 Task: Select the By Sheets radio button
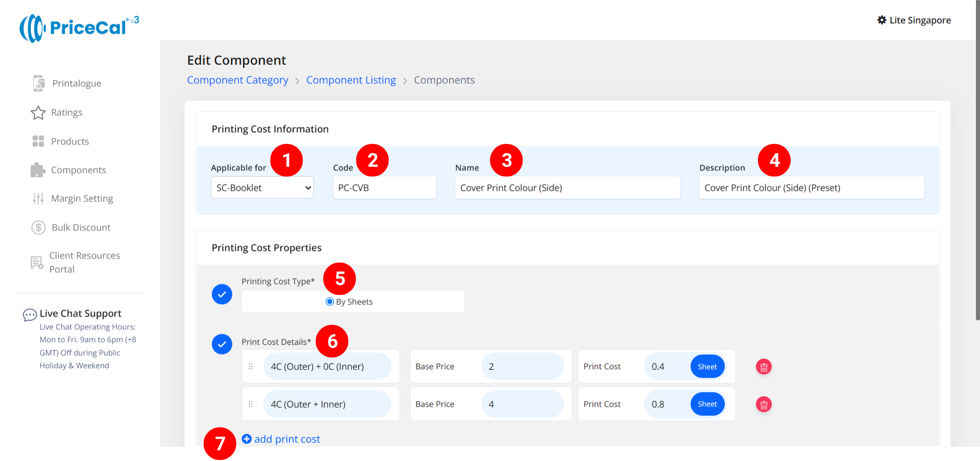pyautogui.click(x=330, y=302)
